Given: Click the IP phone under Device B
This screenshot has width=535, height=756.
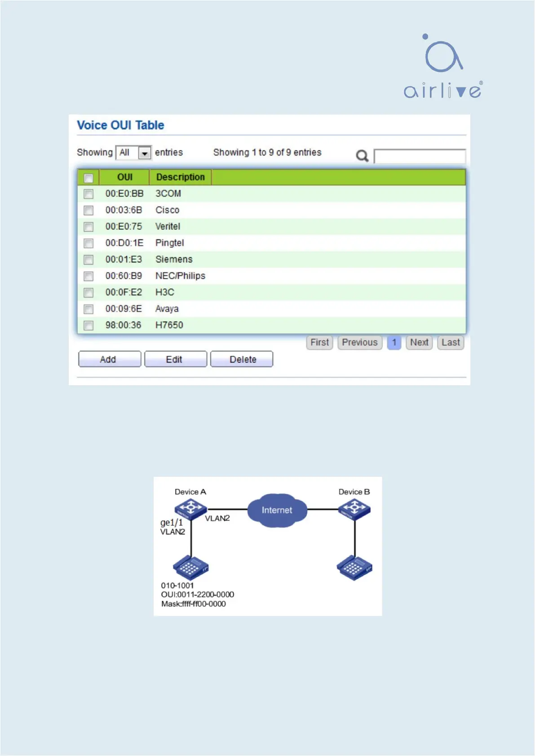Looking at the screenshot, I should pos(354,568).
